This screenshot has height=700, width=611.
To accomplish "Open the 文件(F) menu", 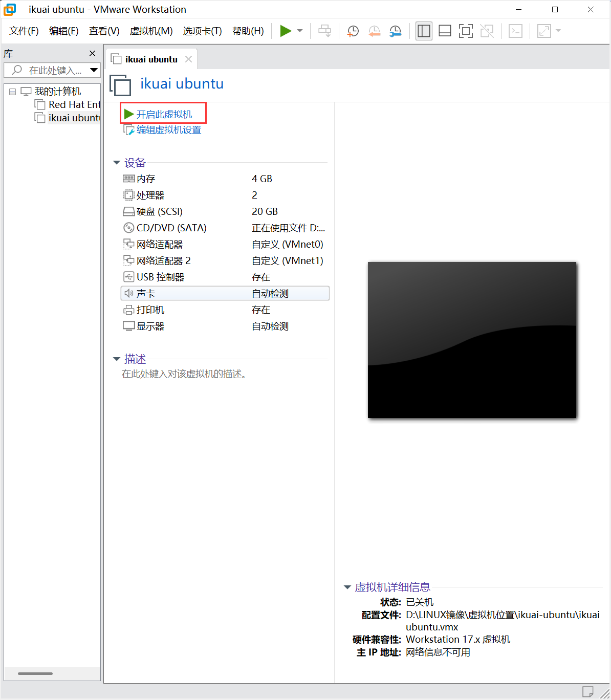I will (24, 31).
